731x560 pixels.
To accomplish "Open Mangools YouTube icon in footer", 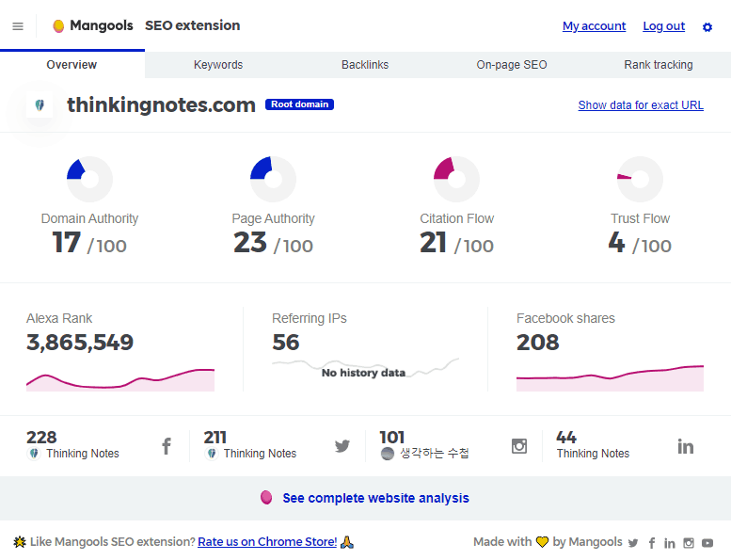I will click(707, 543).
